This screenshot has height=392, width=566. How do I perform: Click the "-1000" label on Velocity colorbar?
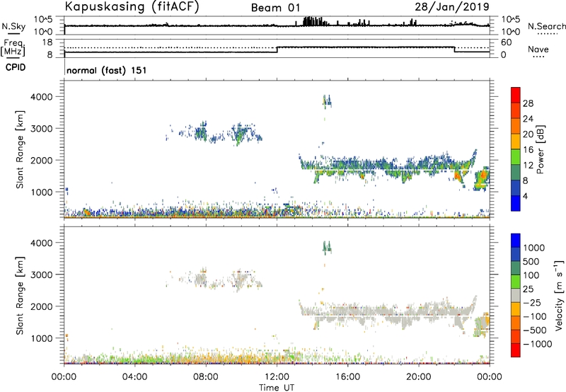click(537, 344)
